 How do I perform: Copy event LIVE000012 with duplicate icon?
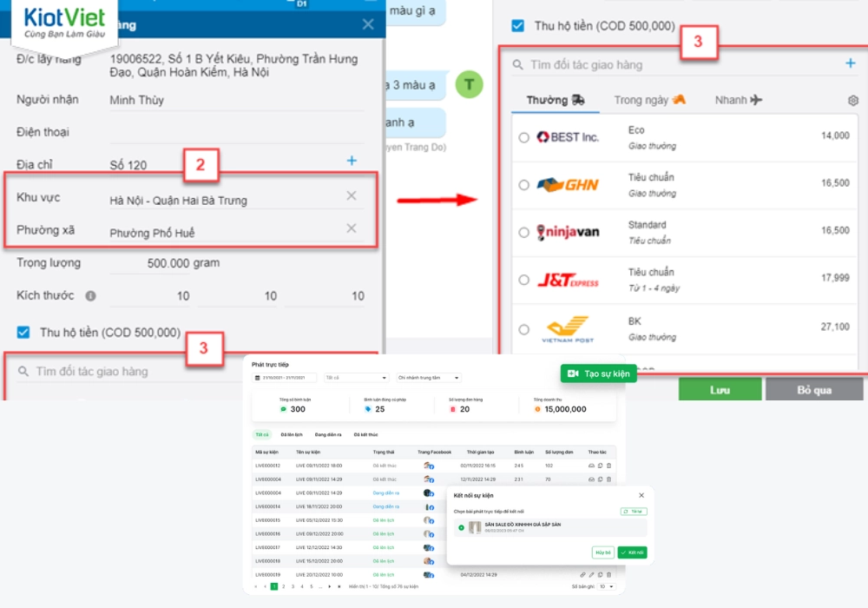(600, 466)
